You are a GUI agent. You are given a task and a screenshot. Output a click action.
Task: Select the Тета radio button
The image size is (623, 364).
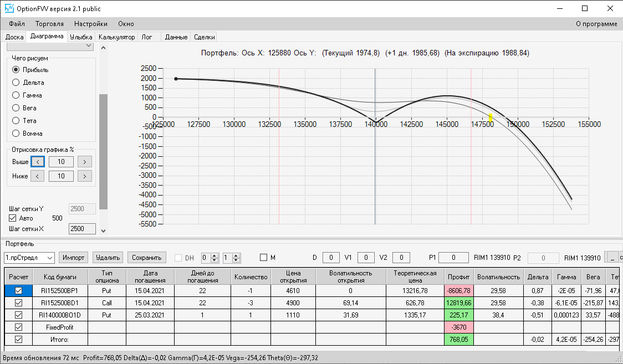pyautogui.click(x=16, y=120)
